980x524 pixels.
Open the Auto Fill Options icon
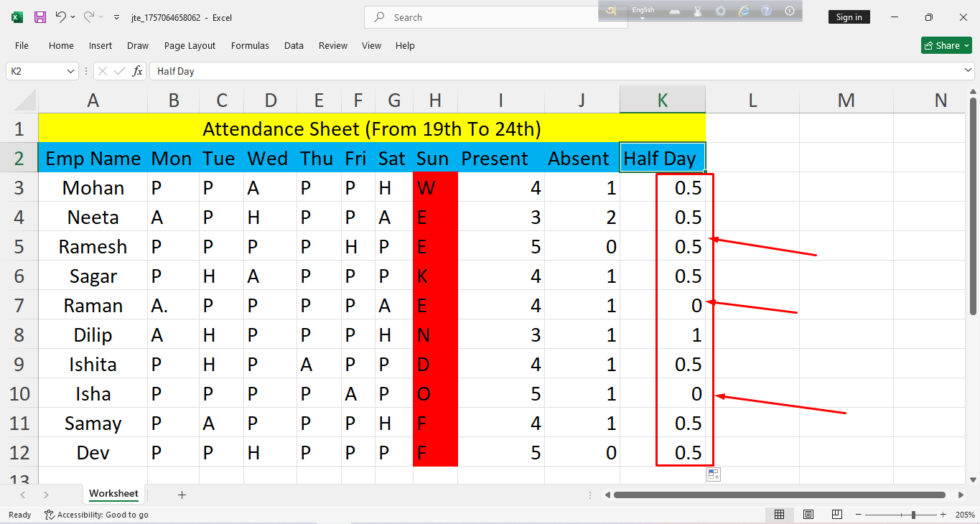pyautogui.click(x=713, y=474)
